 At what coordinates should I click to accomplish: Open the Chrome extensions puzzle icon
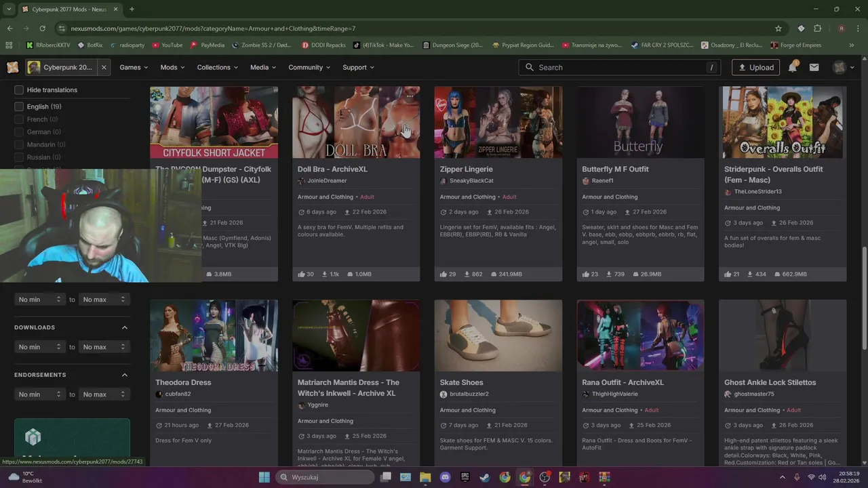tap(817, 28)
